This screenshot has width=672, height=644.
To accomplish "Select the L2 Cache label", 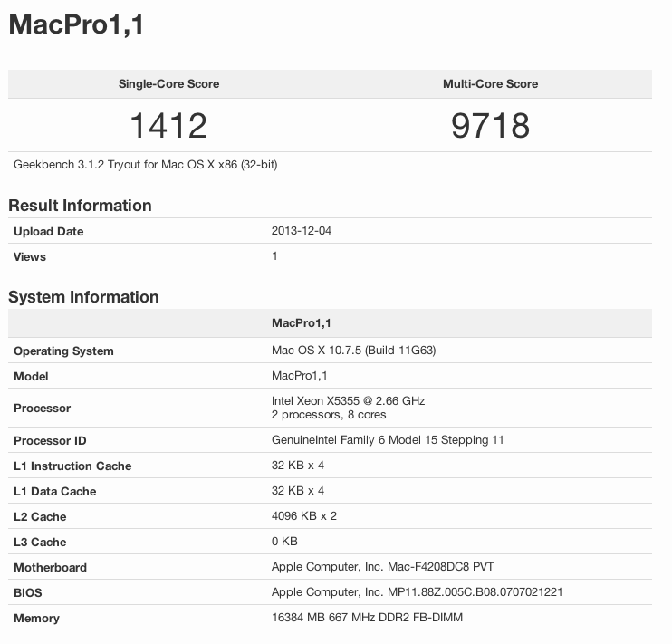I will 40,516.
